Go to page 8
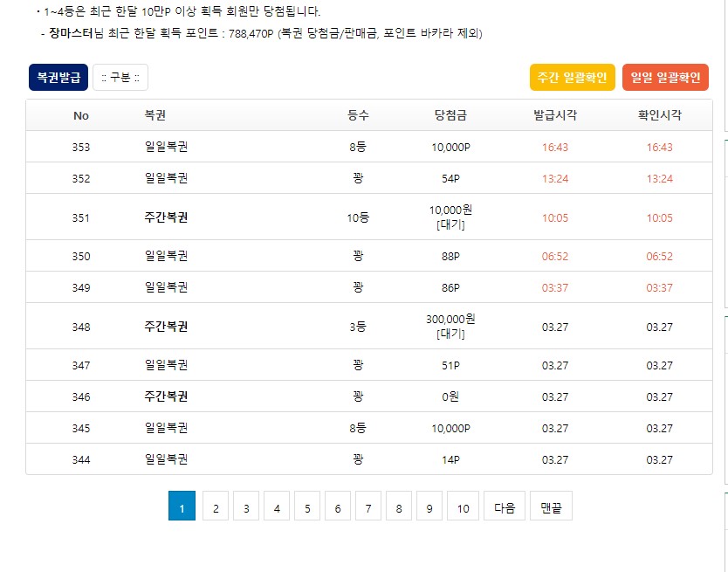 point(399,506)
